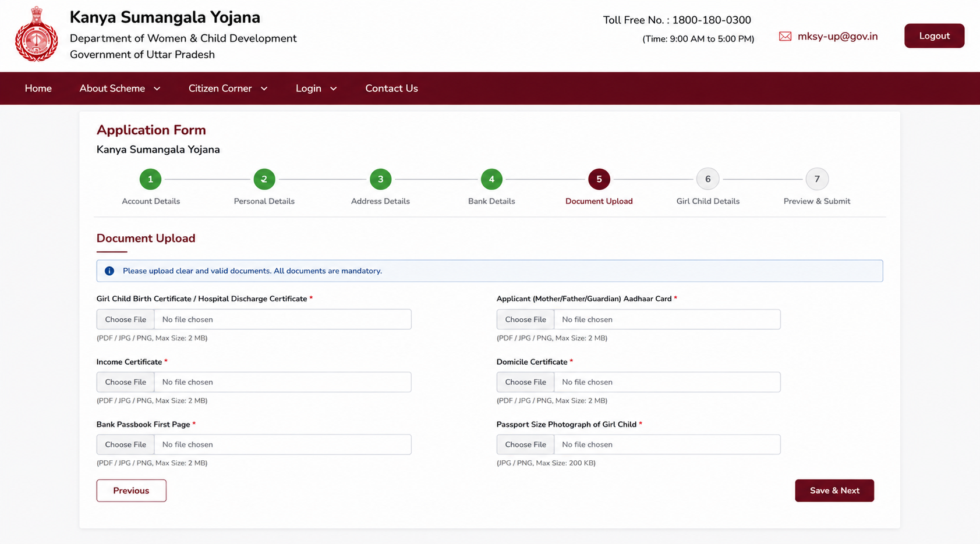
Task: Click 'Department of Women & Child Development' text
Action: point(183,38)
